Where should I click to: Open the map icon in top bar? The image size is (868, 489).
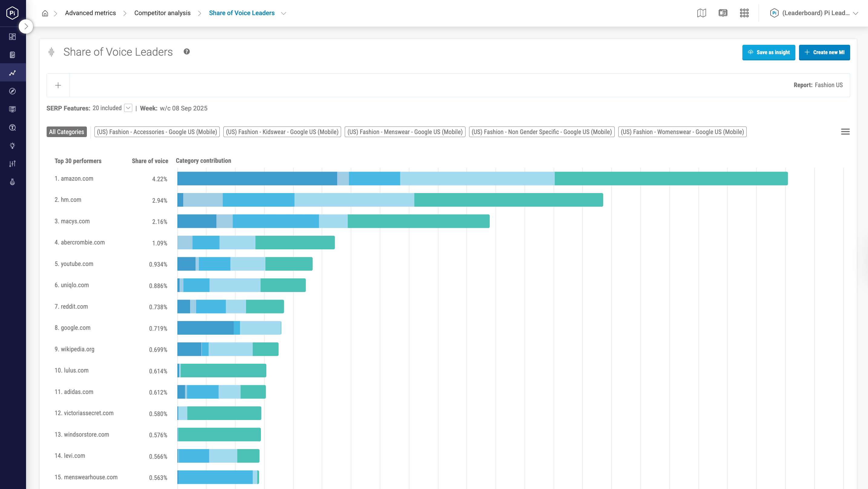point(702,13)
